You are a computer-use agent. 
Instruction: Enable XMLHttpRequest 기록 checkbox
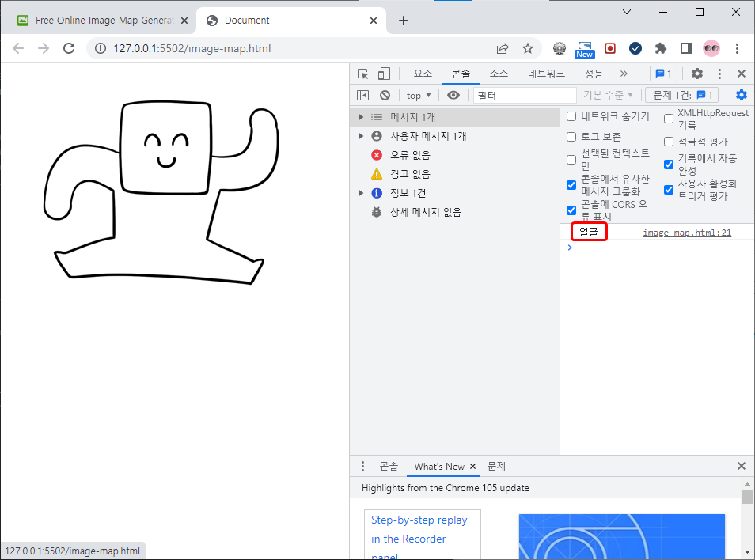click(669, 119)
